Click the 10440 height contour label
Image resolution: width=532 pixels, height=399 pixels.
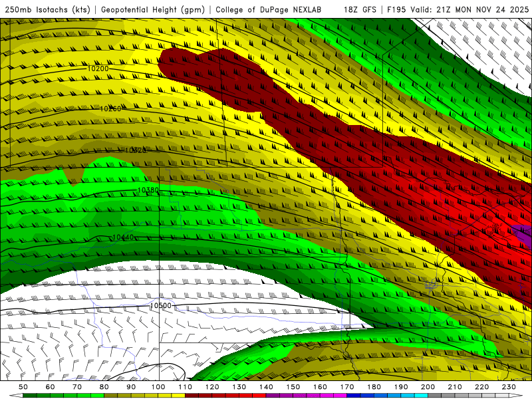(x=123, y=237)
